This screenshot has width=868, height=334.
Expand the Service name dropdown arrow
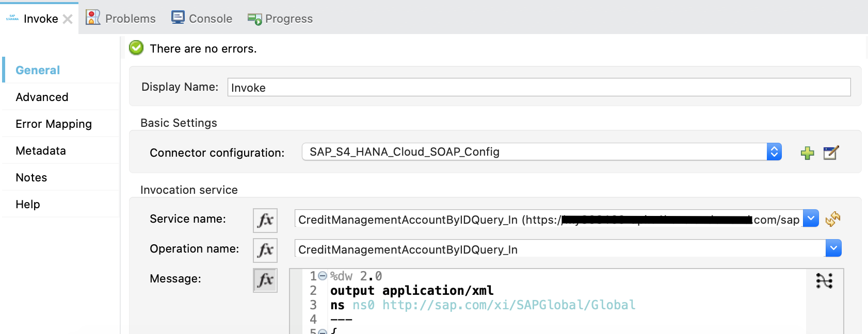tap(811, 219)
